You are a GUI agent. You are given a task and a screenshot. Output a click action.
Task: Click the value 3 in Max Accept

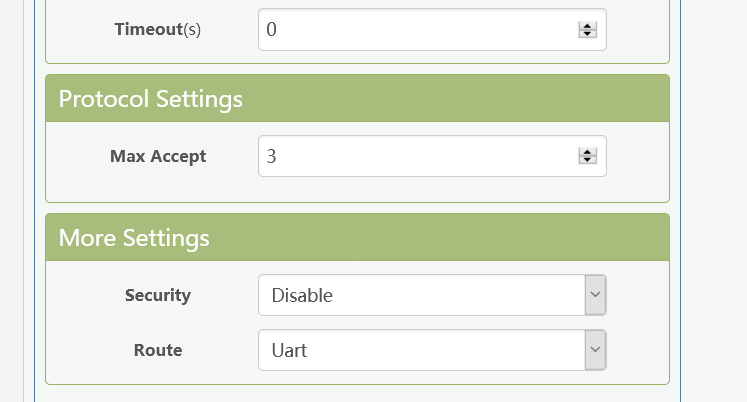coord(272,156)
